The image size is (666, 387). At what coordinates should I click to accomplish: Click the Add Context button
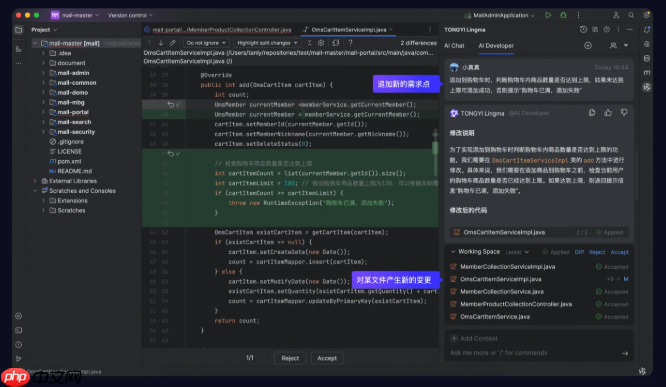(474, 339)
